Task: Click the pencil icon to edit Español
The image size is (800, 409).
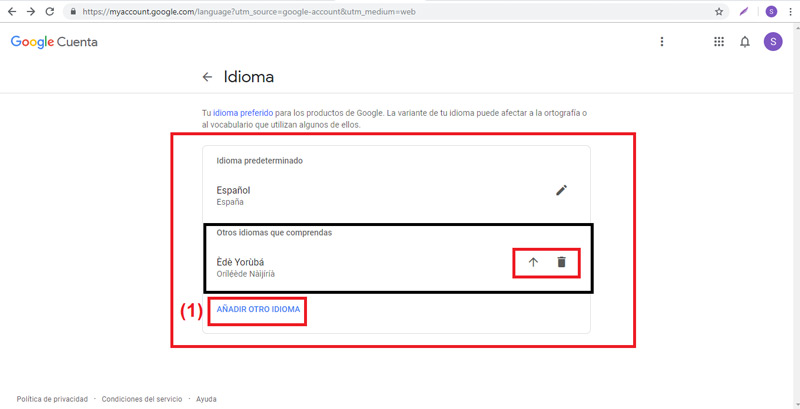Action: coord(561,190)
